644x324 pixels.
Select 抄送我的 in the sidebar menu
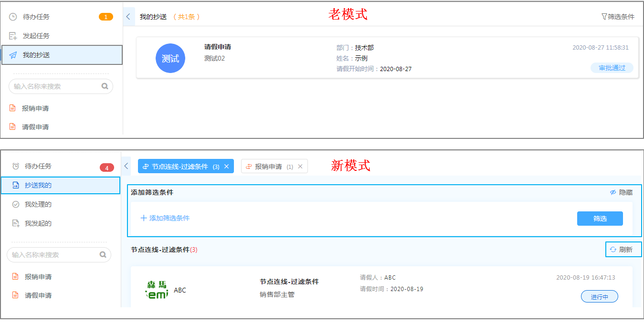(38, 185)
